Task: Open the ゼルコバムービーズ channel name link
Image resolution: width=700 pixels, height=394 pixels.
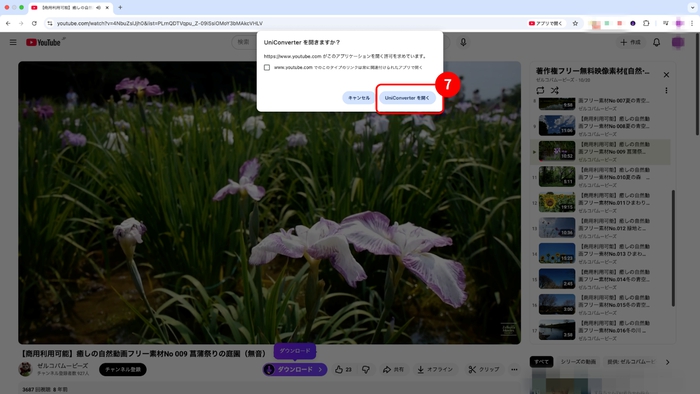Action: click(62, 365)
